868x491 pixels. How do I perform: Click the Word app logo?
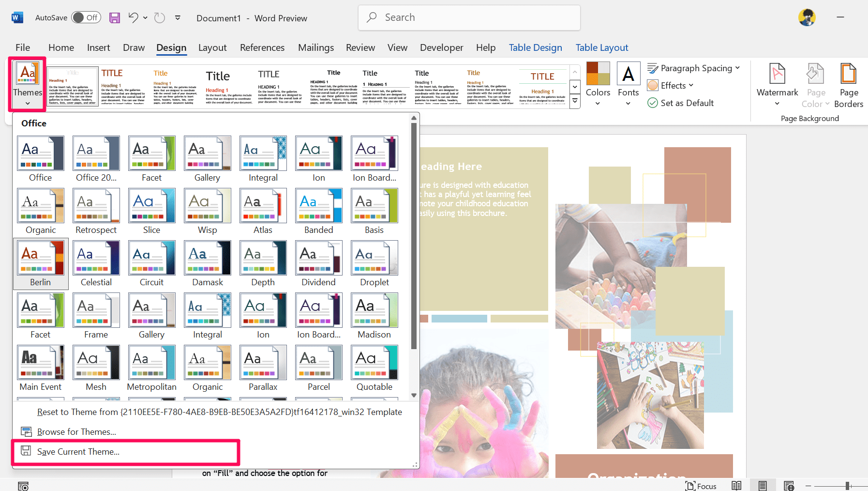(17, 18)
